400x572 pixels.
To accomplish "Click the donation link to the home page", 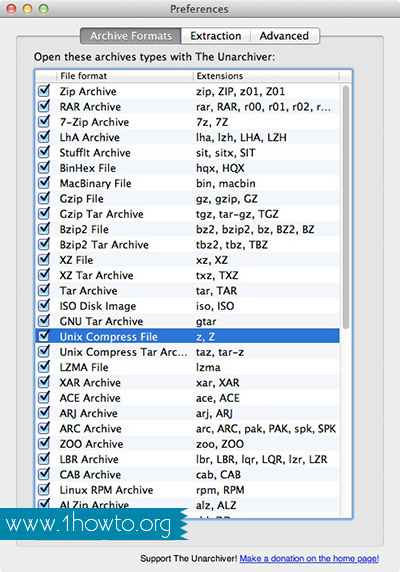I will pyautogui.click(x=309, y=558).
